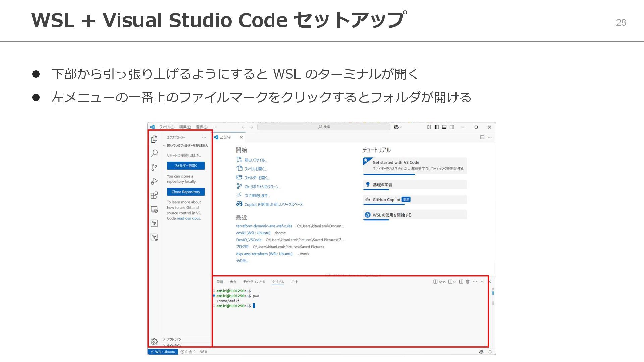
Task: Click the ports indicator in status bar
Action: coord(204,352)
